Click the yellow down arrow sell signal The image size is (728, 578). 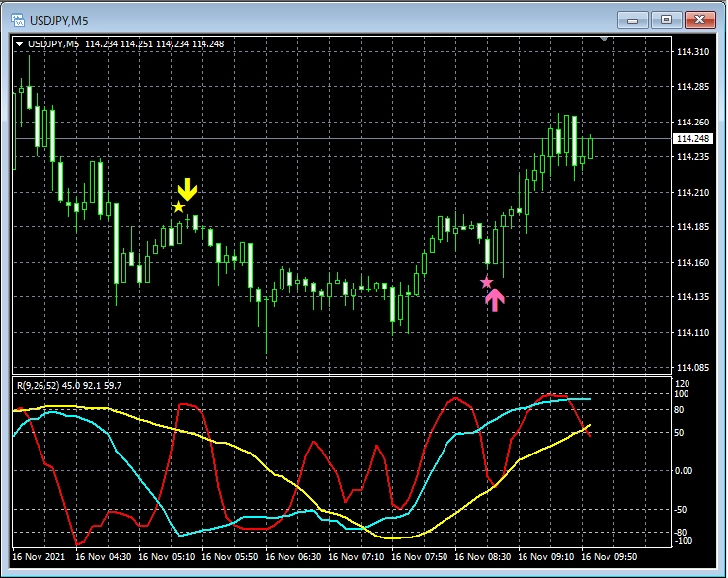pyautogui.click(x=187, y=190)
